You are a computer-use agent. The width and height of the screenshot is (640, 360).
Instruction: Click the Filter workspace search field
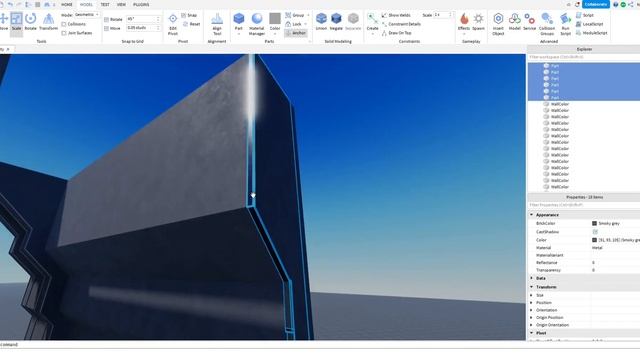click(x=584, y=57)
